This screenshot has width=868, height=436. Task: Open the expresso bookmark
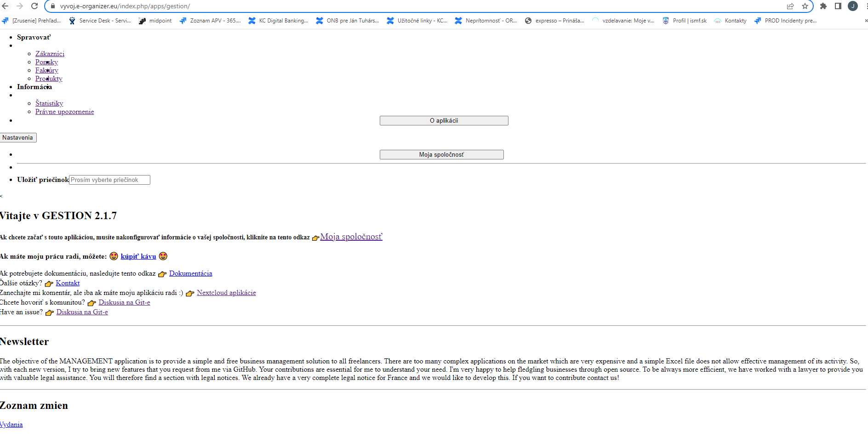554,21
